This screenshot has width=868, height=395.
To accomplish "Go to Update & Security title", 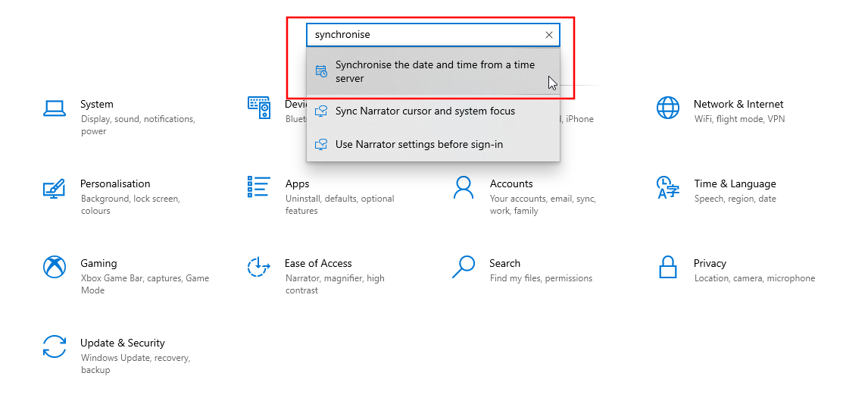I will pos(123,343).
